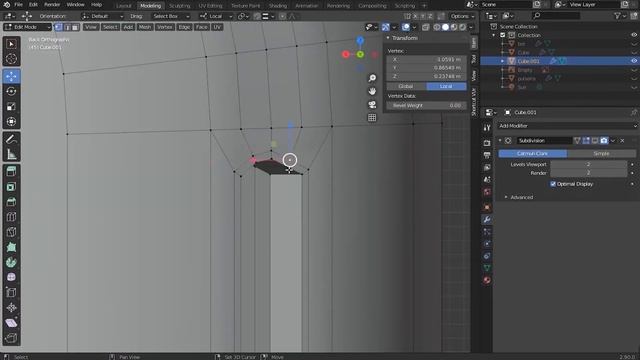Select Catmull-Clark subdivision type

click(532, 153)
